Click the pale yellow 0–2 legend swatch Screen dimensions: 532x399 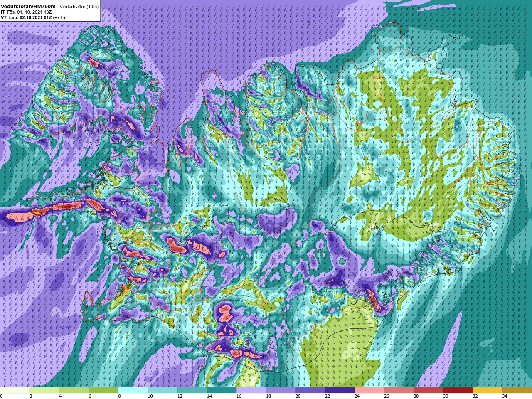[x=15, y=390]
